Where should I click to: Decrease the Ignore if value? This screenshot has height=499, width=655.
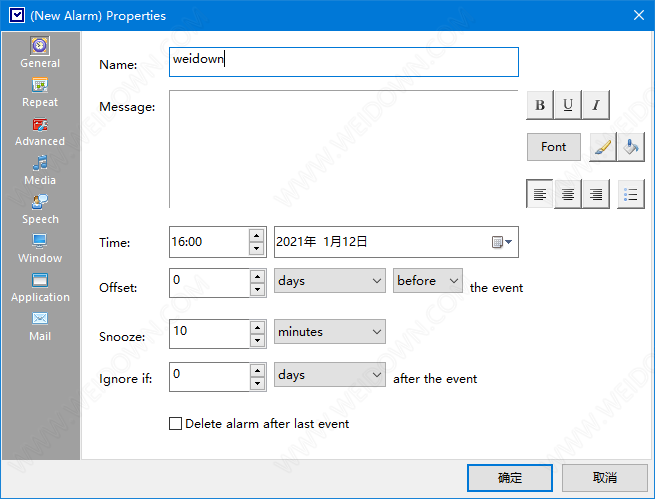[x=257, y=384]
